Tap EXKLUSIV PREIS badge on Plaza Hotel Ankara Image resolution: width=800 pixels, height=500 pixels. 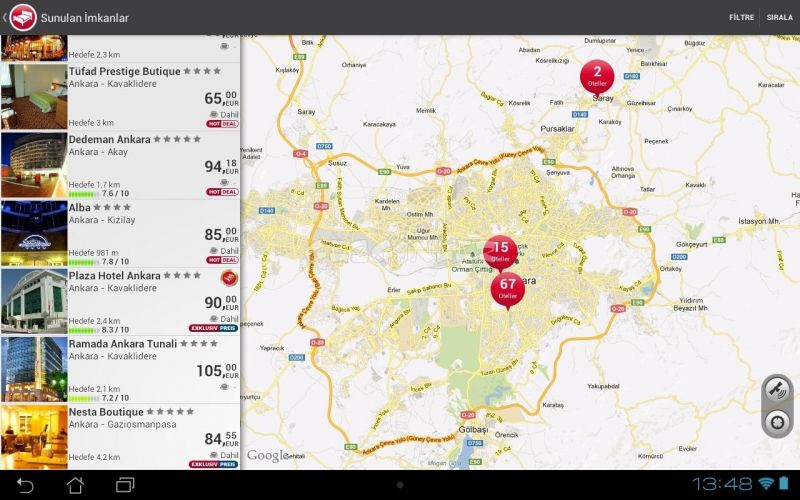[x=214, y=328]
